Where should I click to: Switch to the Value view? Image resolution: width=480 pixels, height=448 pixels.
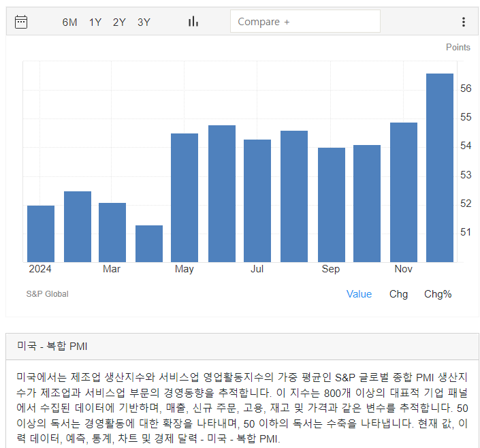359,294
